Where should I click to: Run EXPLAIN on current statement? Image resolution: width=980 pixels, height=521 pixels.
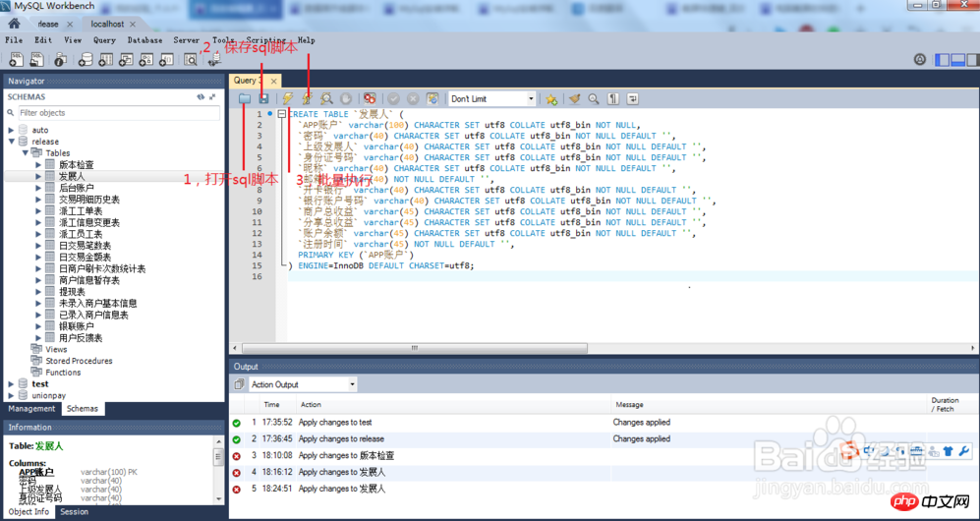click(326, 98)
